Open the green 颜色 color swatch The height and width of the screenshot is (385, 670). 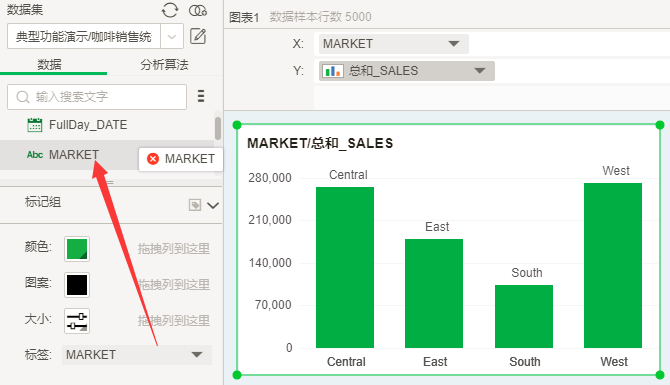77,249
